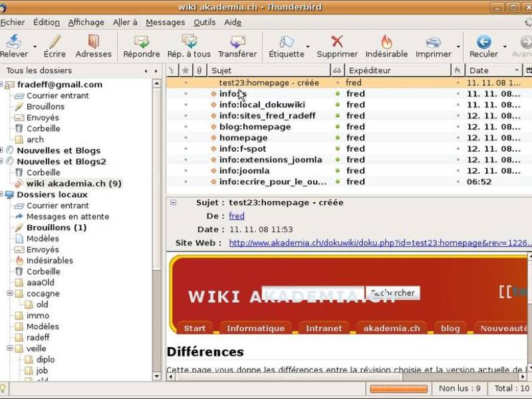Open Reculer history dropdown arrow

click(x=505, y=47)
